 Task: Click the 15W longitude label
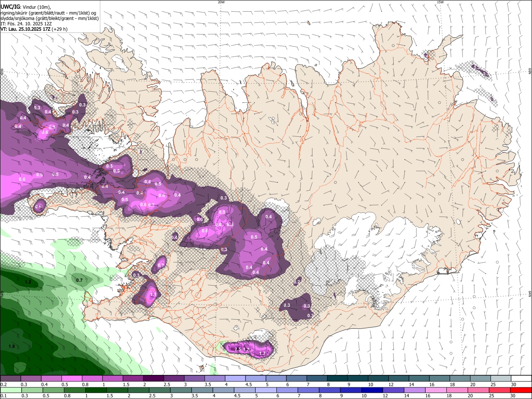pos(440,2)
